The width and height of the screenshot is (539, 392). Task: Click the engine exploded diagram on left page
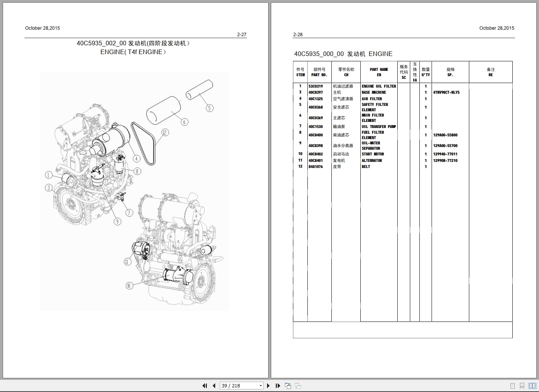135,191
